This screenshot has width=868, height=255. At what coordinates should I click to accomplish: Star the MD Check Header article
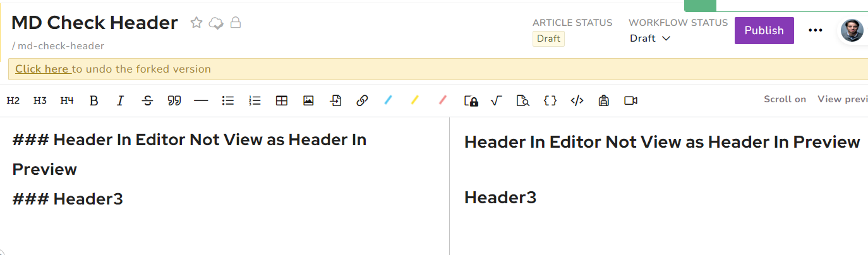(196, 23)
